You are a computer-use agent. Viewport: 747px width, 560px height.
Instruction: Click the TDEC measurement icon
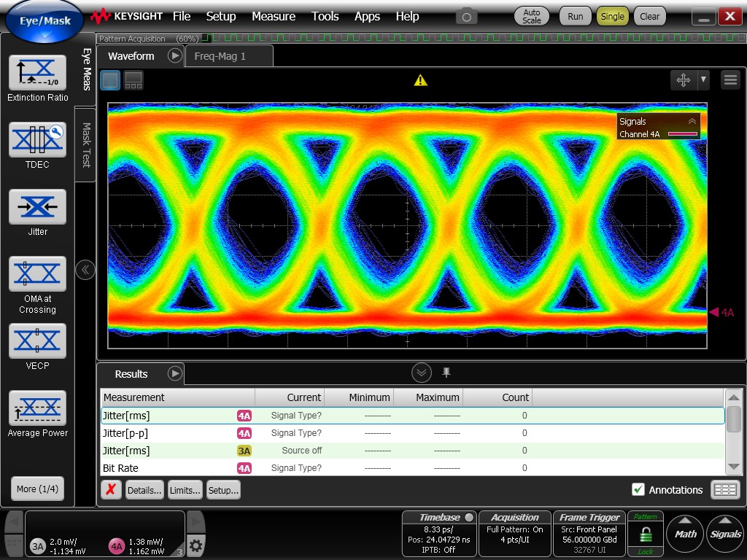(x=37, y=140)
